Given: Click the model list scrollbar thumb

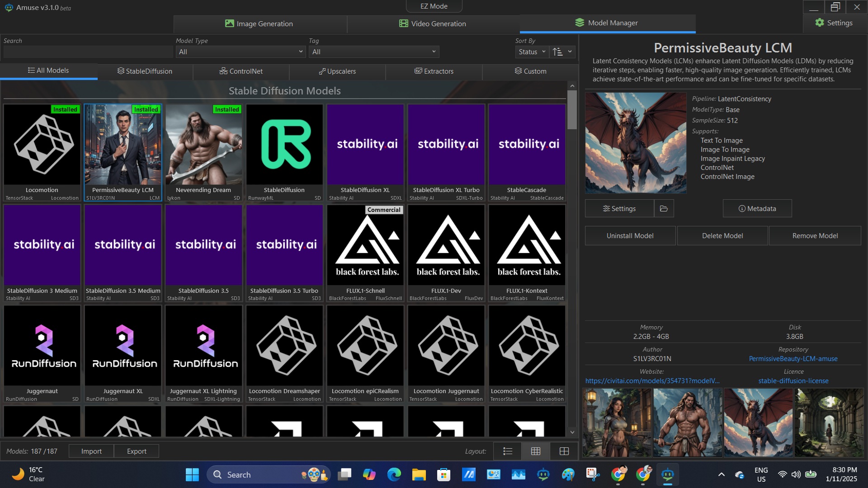Looking at the screenshot, I should [x=572, y=110].
